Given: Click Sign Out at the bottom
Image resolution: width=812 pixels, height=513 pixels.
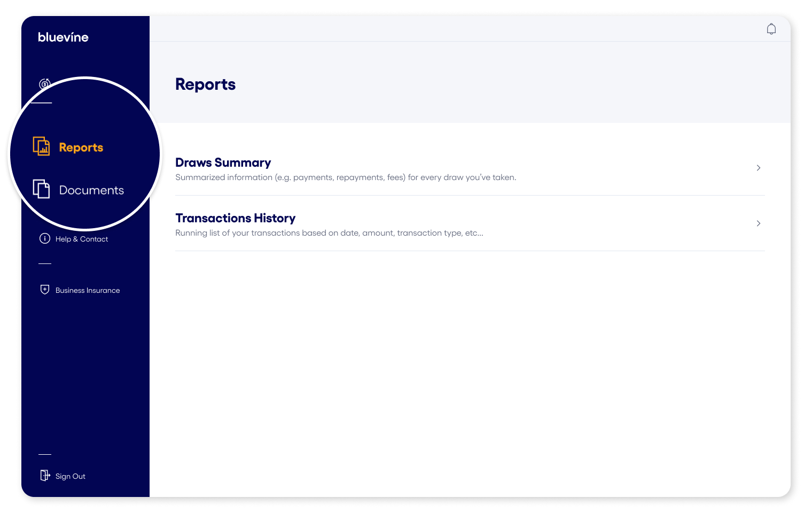Looking at the screenshot, I should coord(70,476).
